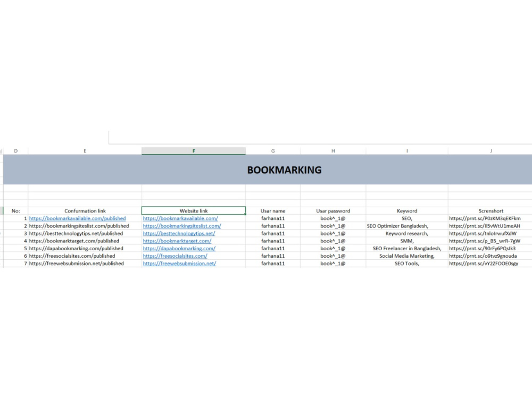The width and height of the screenshot is (532, 398).
Task: Select cell bookmarktarget.com/published
Action: click(x=85, y=241)
